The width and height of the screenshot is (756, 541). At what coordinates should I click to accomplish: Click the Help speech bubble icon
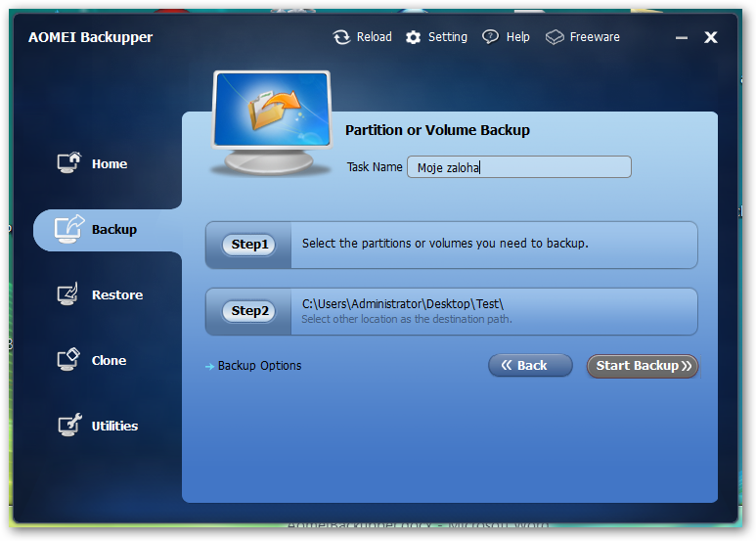(490, 37)
